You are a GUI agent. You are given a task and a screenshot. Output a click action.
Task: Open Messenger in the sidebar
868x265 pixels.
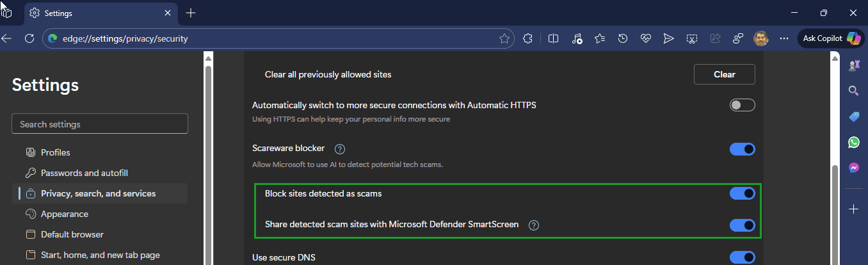coord(853,168)
